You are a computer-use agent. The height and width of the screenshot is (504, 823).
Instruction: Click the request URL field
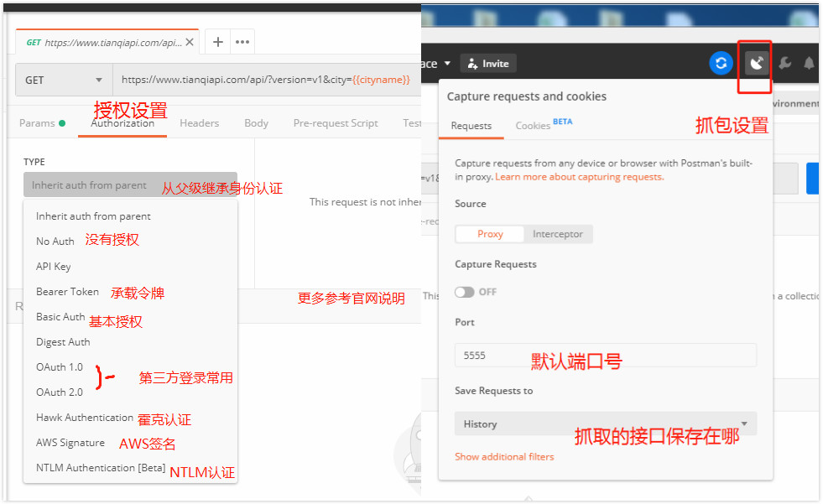pos(267,80)
